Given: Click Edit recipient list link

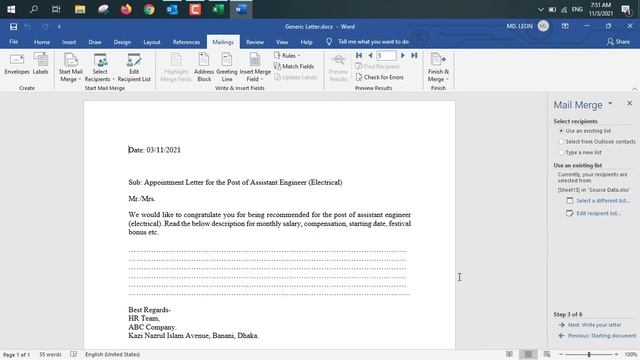Looking at the screenshot, I should pyautogui.click(x=599, y=213).
